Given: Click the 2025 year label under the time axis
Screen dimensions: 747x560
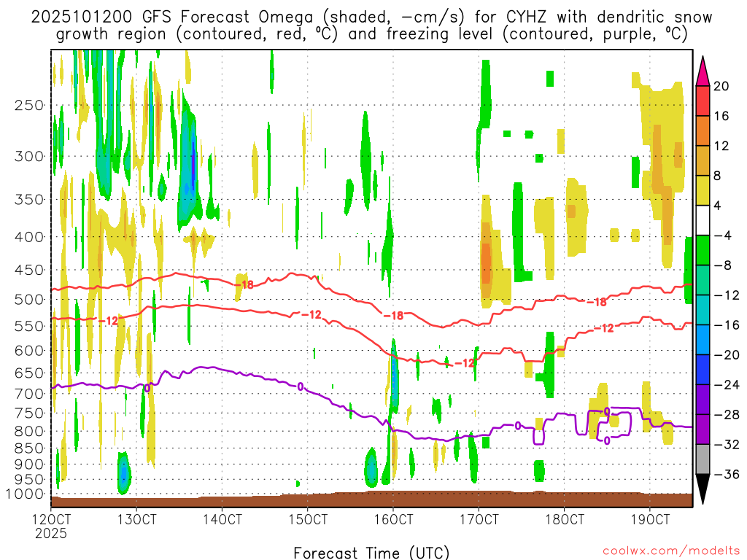Looking at the screenshot, I should pos(51,533).
